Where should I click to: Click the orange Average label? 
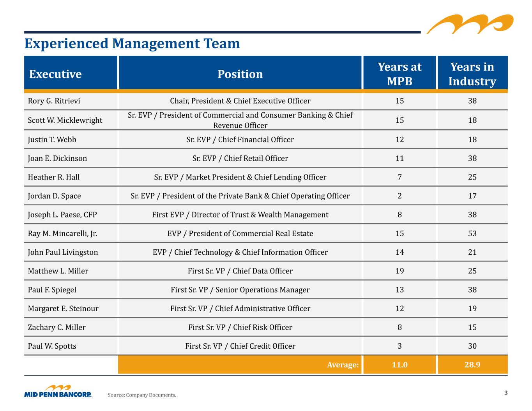[x=343, y=365]
